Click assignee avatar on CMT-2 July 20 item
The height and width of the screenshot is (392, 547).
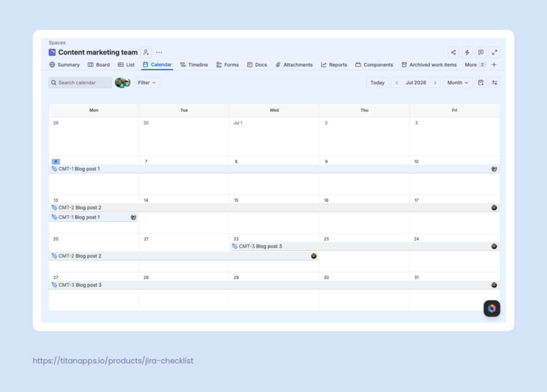(314, 256)
